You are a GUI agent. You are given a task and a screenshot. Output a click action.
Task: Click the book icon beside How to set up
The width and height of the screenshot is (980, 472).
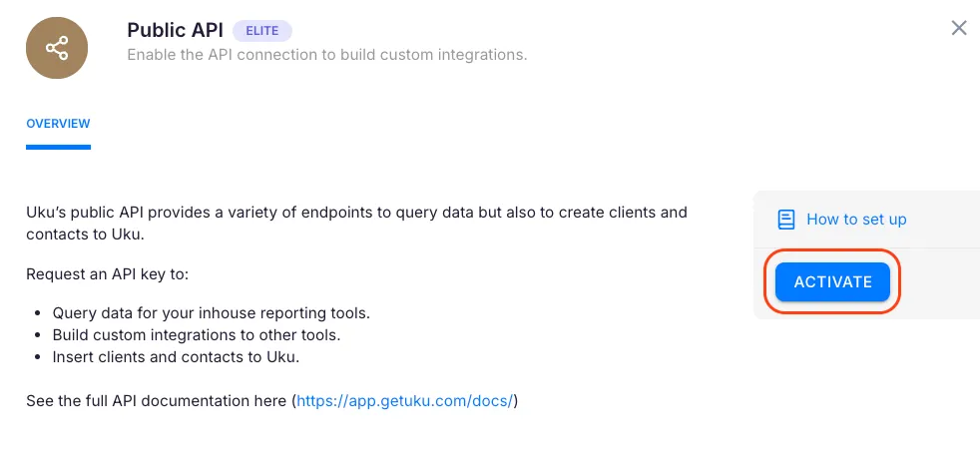coord(786,220)
